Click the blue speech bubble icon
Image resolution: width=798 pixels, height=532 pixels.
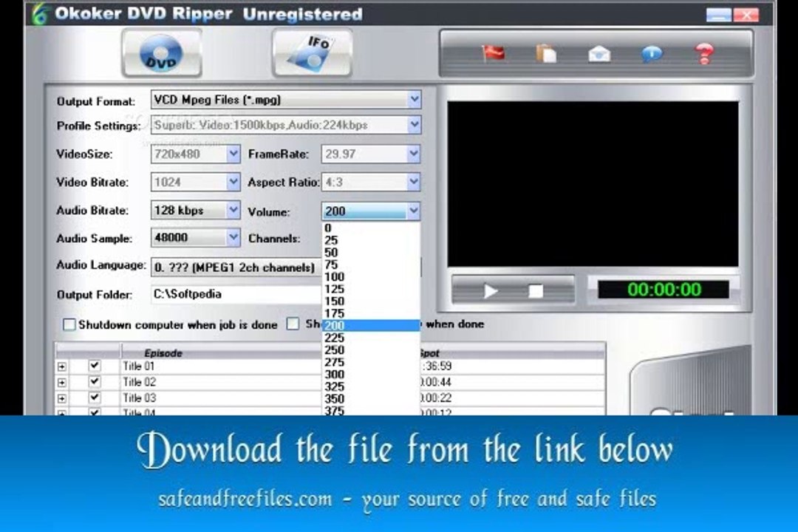point(652,53)
